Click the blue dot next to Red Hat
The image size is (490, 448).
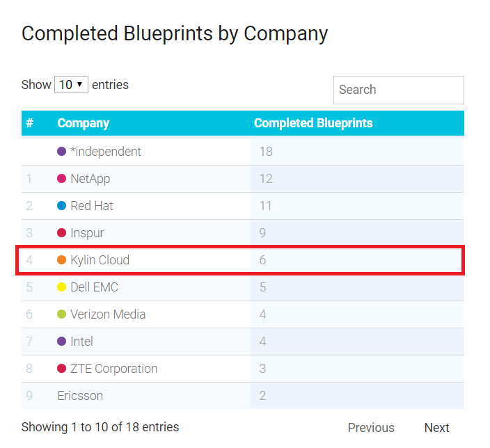(x=61, y=206)
